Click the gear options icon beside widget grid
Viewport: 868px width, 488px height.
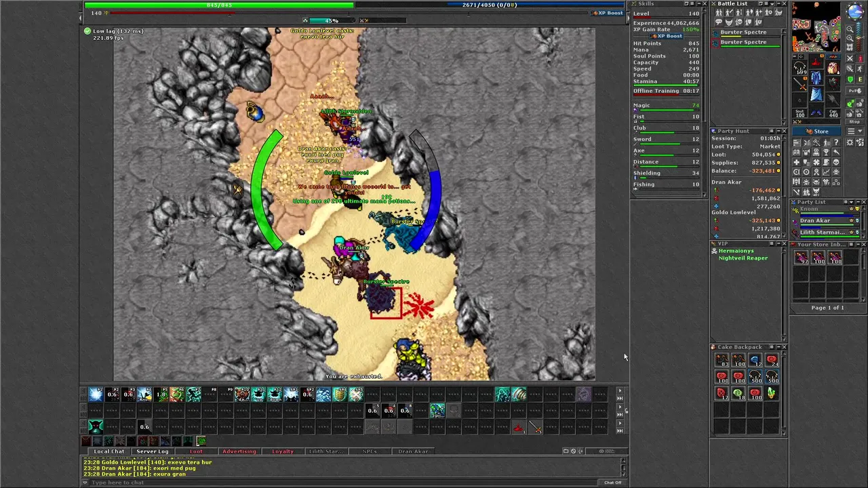point(850,142)
